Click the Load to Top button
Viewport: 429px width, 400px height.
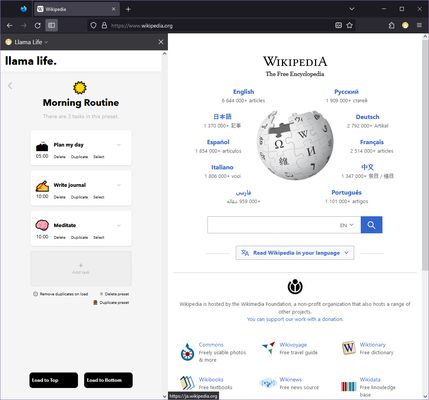tap(54, 380)
